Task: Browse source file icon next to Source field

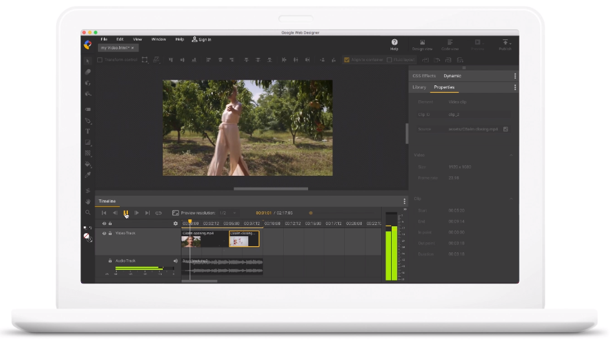Action: tap(506, 129)
